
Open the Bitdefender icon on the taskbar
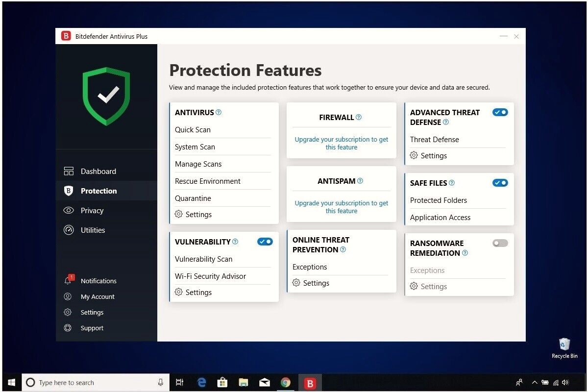click(x=310, y=382)
